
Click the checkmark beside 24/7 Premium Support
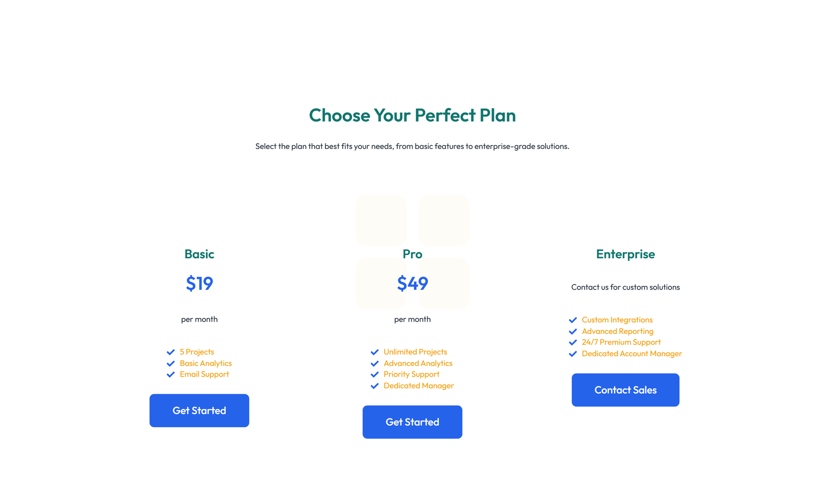573,342
